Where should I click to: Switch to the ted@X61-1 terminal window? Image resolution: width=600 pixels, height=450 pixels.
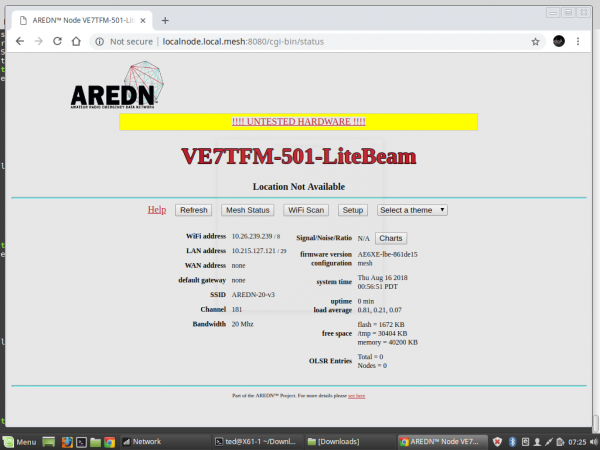(258, 442)
